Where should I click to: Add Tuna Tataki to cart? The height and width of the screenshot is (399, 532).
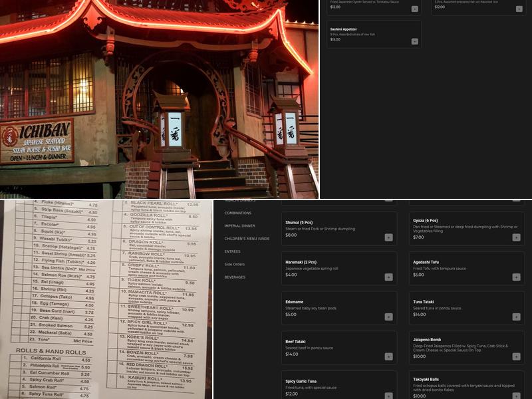point(516,317)
